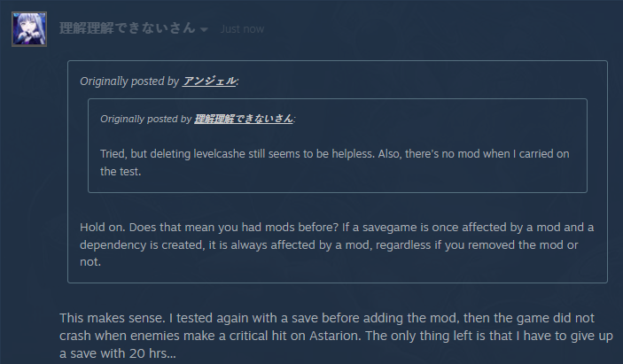Click the nested "Originally posted by" label
The height and width of the screenshot is (364, 623).
click(146, 118)
